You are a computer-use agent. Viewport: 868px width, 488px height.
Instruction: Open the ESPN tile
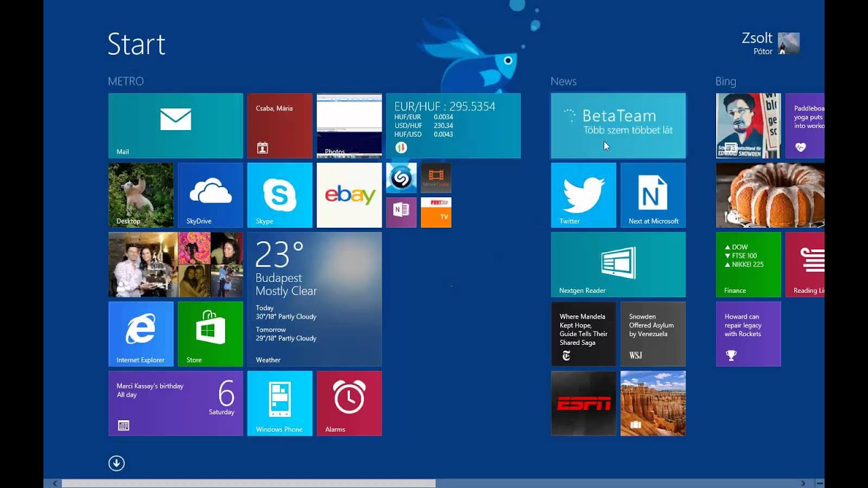click(583, 403)
